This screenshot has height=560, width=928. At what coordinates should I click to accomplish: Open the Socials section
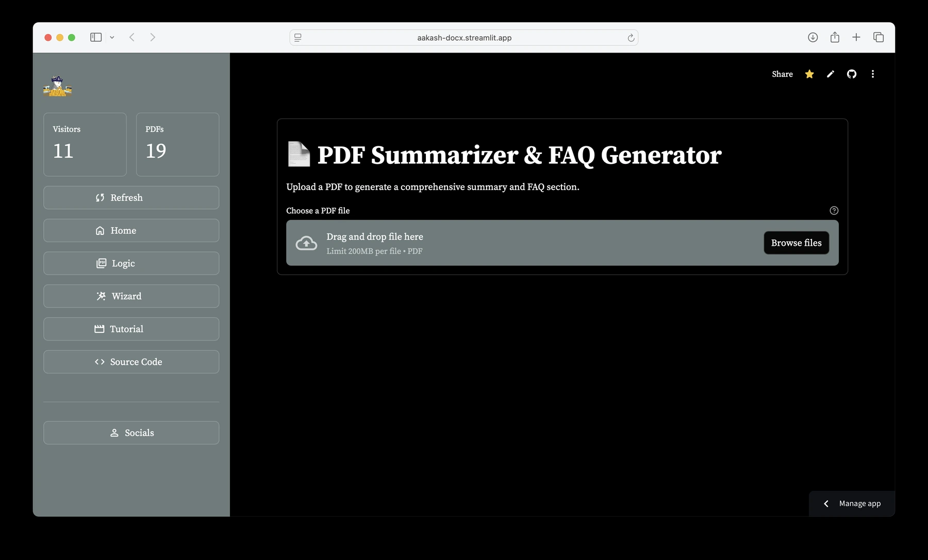point(131,433)
